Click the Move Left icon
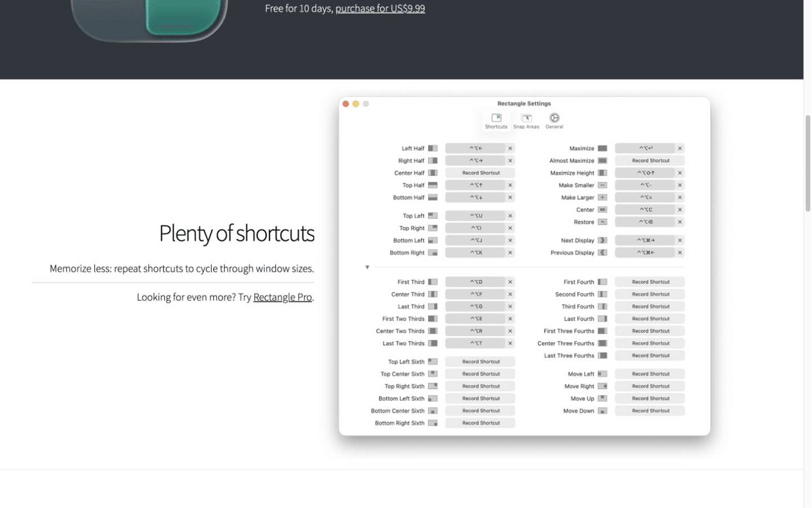Image resolution: width=812 pixels, height=508 pixels. [x=602, y=374]
